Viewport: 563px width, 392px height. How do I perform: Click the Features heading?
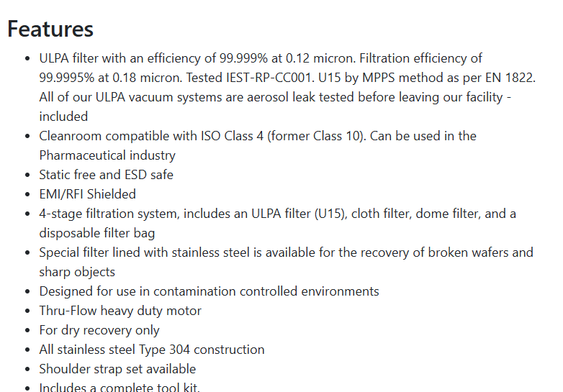(x=50, y=29)
